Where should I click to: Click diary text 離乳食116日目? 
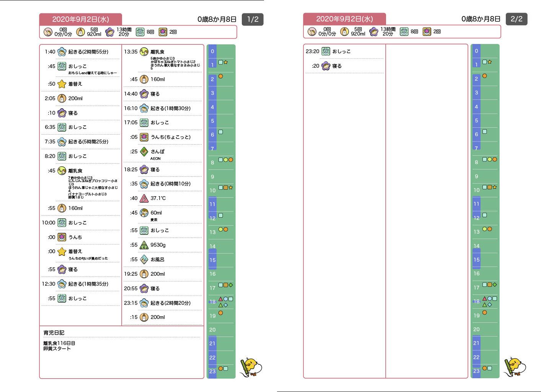pos(59,343)
